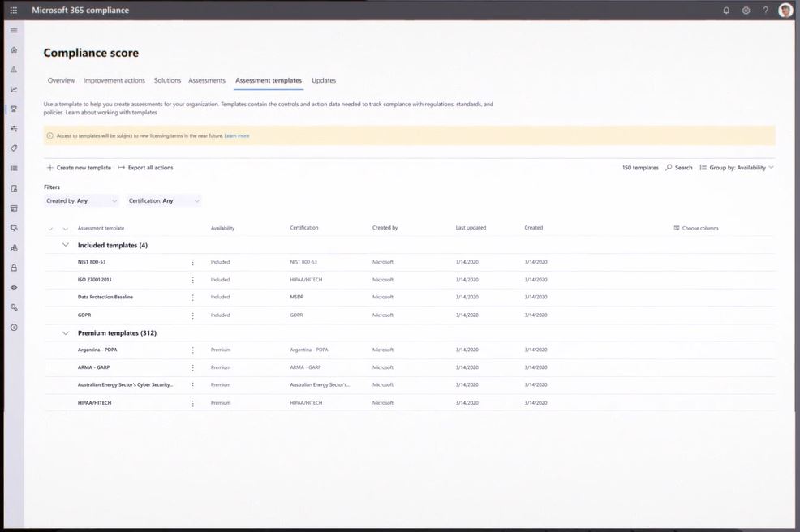Image resolution: width=800 pixels, height=532 pixels.
Task: Open Home from the left navigation sidebar
Action: pos(13,49)
